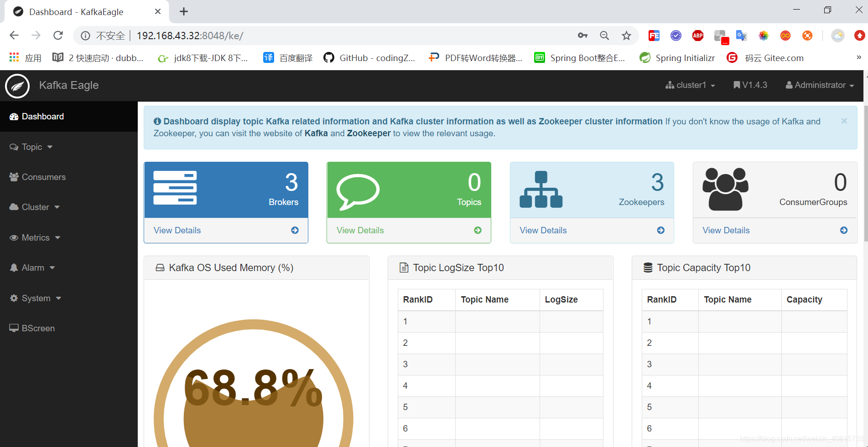Open the Spring Boot整合E... bookmark
868x447 pixels.
tap(580, 58)
